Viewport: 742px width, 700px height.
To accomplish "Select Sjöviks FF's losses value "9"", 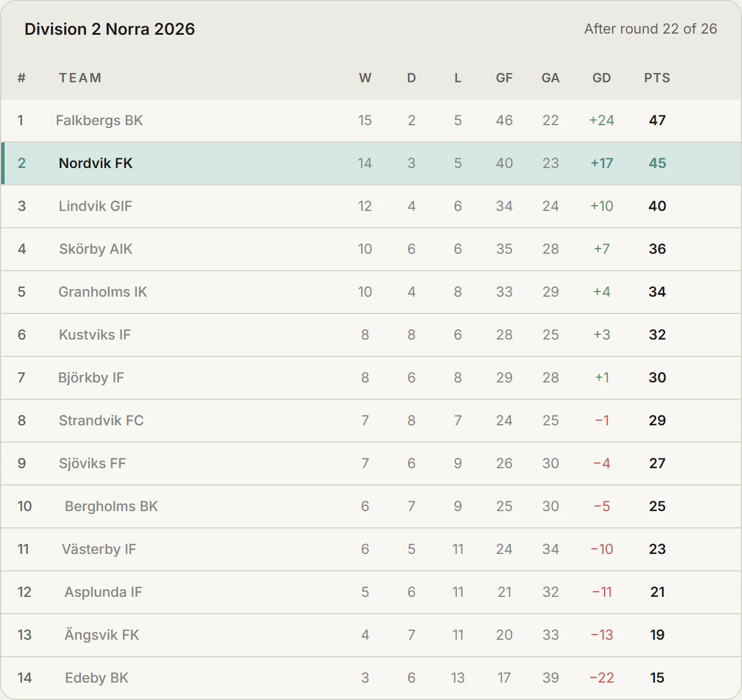I will pyautogui.click(x=458, y=464).
